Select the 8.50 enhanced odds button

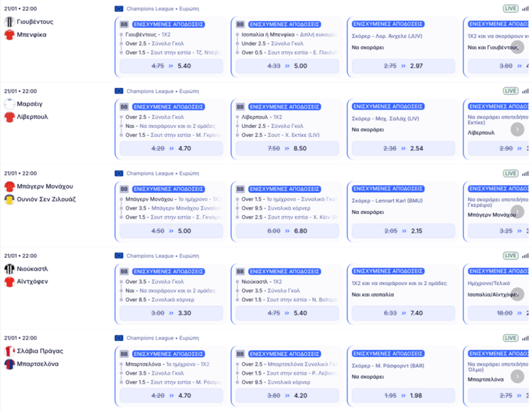click(288, 148)
